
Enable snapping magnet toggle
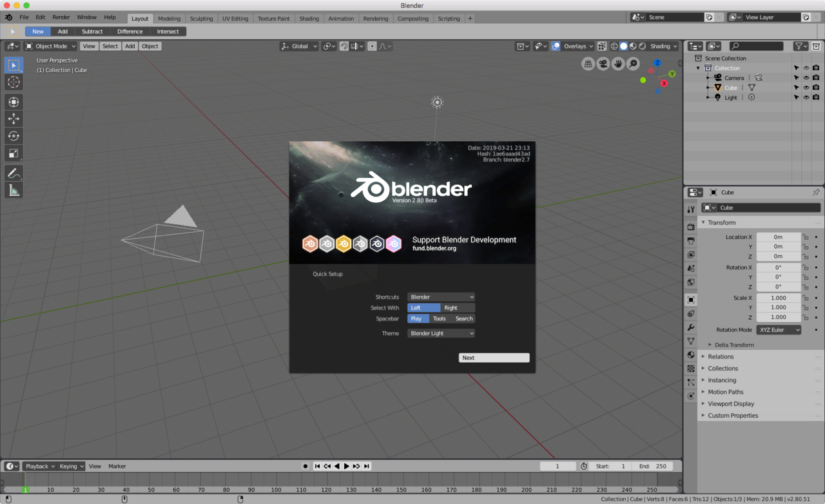pos(344,46)
